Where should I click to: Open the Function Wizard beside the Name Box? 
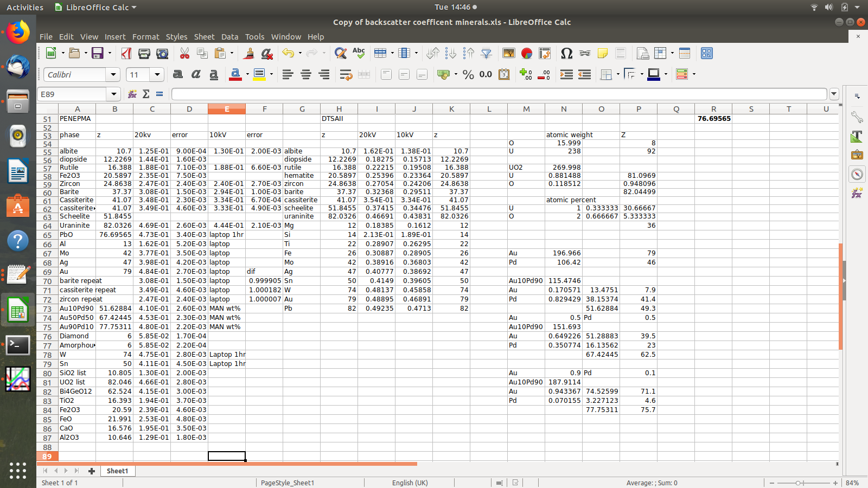point(132,94)
